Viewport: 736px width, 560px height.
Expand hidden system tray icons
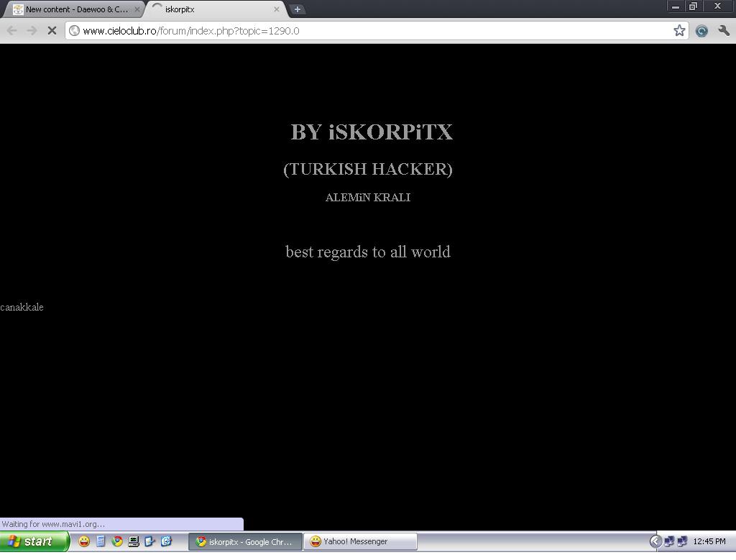coord(655,541)
